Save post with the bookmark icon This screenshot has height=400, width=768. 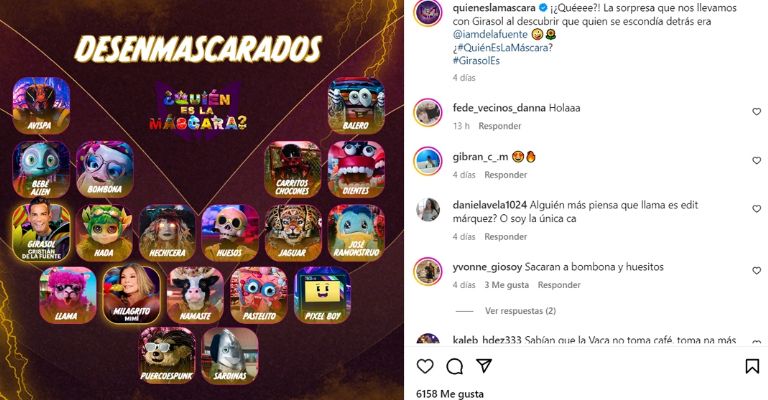coord(752,366)
